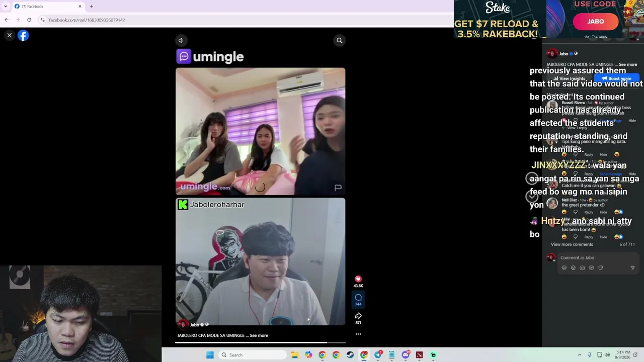644x362 pixels.
Task: Open the tray volume control
Action: pos(607,355)
